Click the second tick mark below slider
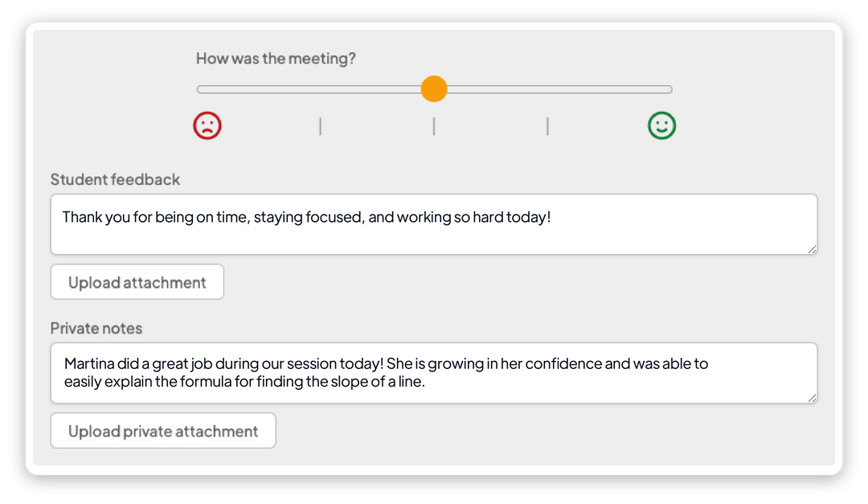868x504 pixels. pyautogui.click(x=320, y=126)
